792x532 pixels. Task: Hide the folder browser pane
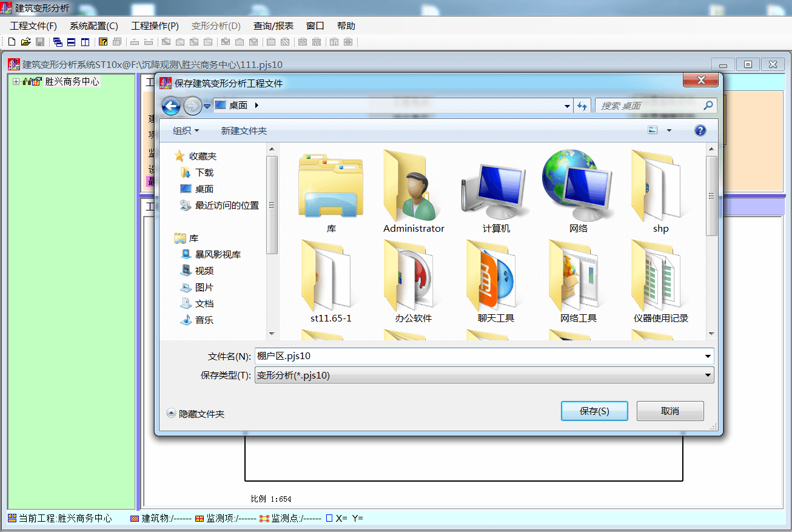(195, 414)
